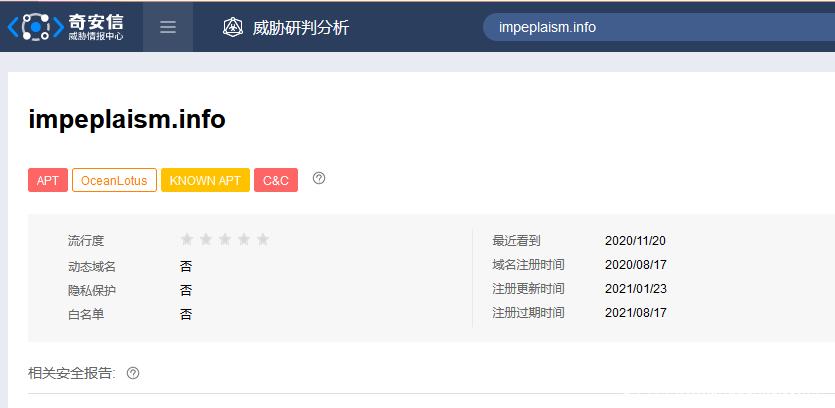Screen dimensions: 835x408
Task: Click the third popularity star
Action: pyautogui.click(x=225, y=240)
